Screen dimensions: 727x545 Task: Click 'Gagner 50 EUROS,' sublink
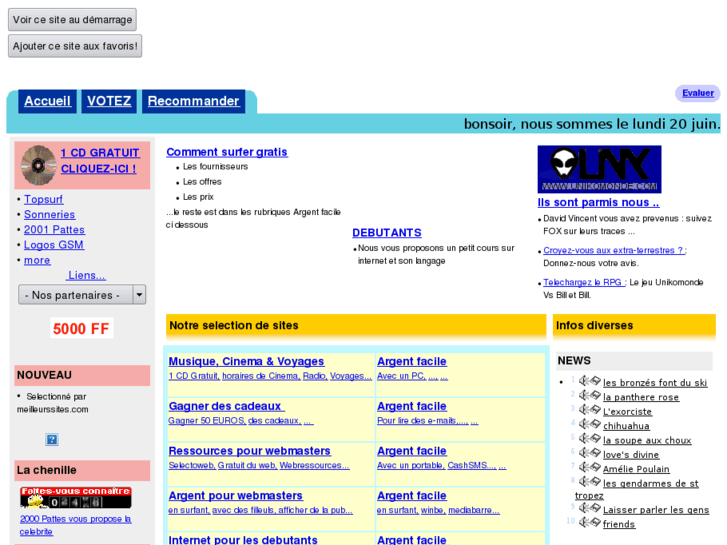coord(207,421)
